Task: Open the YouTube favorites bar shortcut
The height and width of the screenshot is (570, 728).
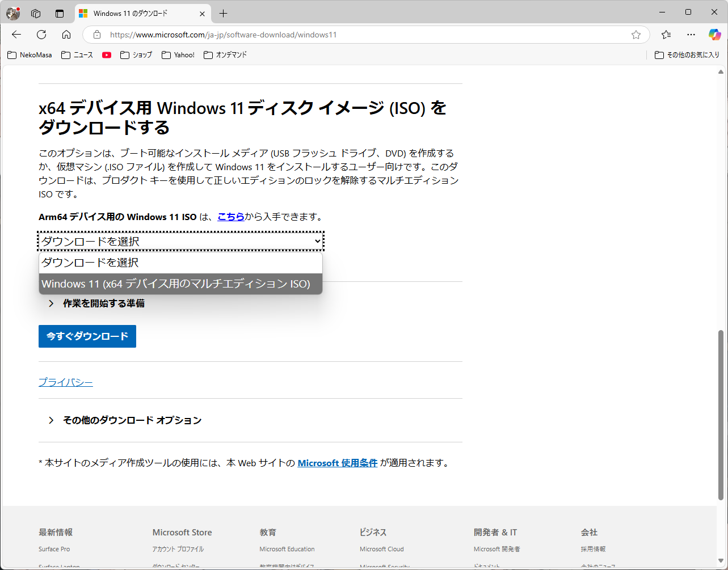Action: tap(106, 54)
